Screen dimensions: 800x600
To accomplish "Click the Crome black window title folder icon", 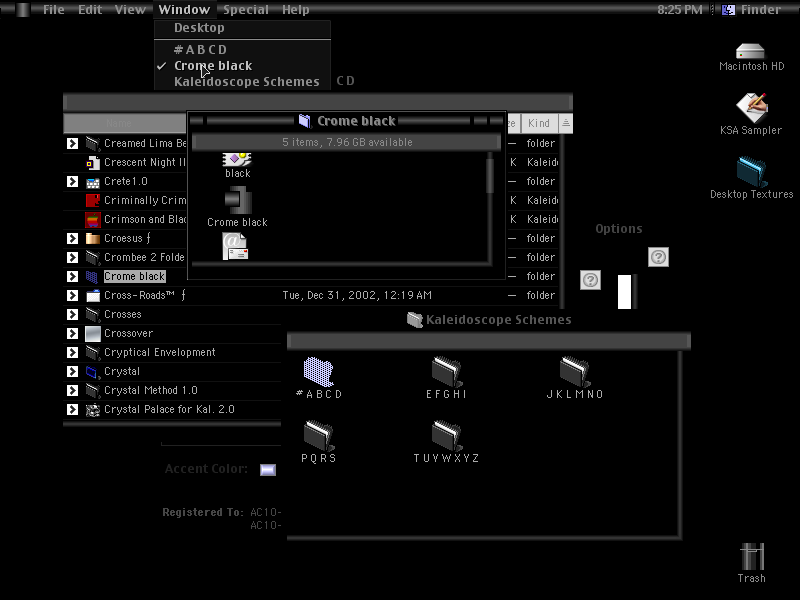I will 305,121.
